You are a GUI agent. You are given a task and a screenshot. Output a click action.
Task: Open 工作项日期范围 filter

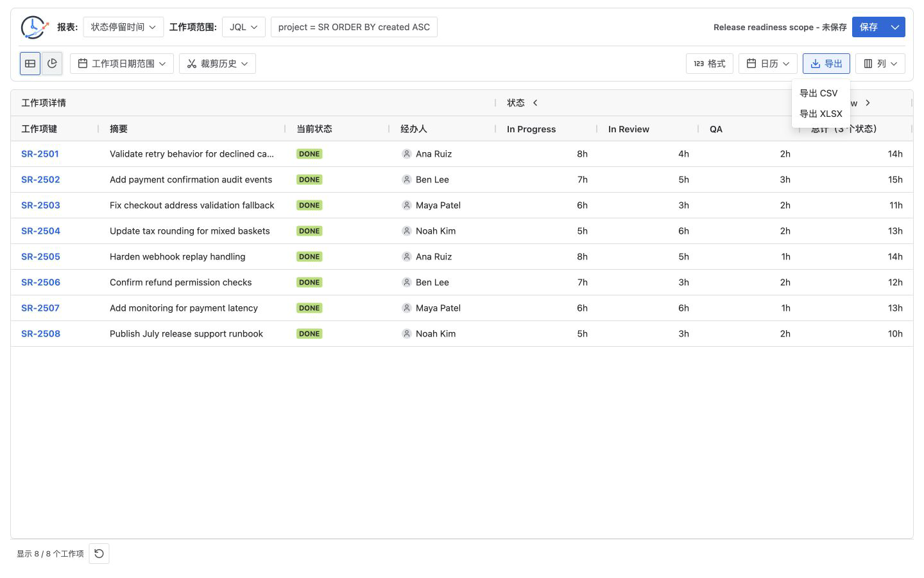click(122, 64)
